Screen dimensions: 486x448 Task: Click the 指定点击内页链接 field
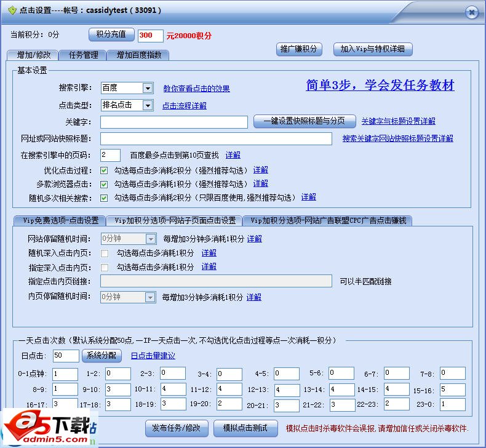(x=216, y=281)
